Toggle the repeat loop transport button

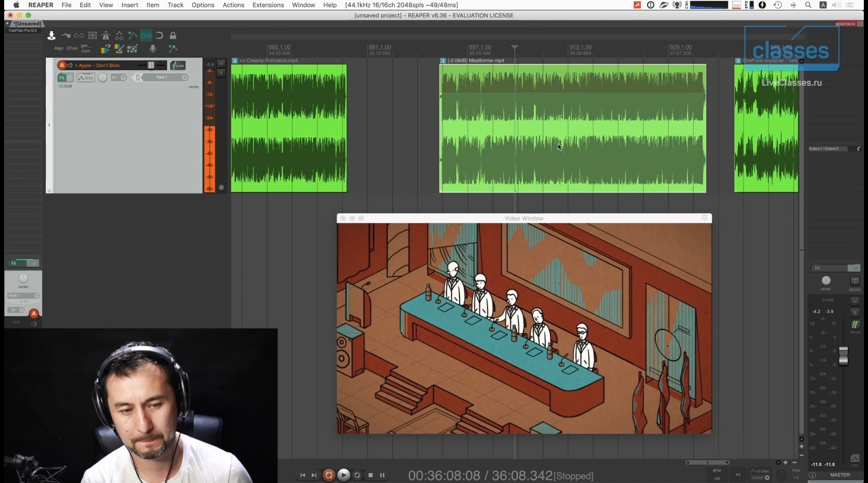[x=357, y=475]
